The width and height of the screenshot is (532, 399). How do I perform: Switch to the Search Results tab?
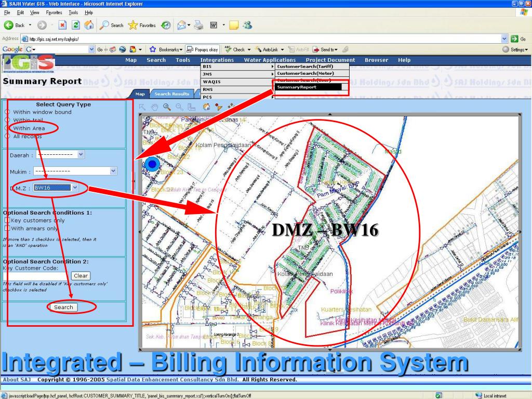coord(171,94)
